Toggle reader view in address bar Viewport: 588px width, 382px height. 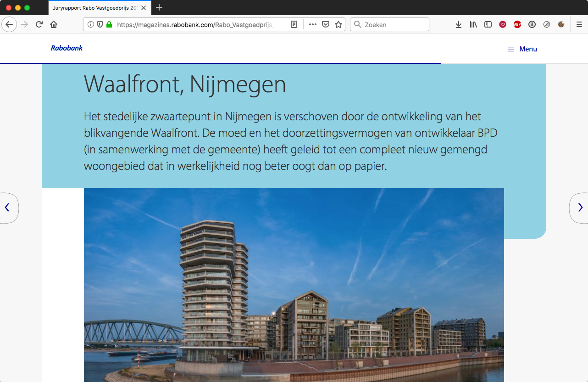click(x=294, y=24)
